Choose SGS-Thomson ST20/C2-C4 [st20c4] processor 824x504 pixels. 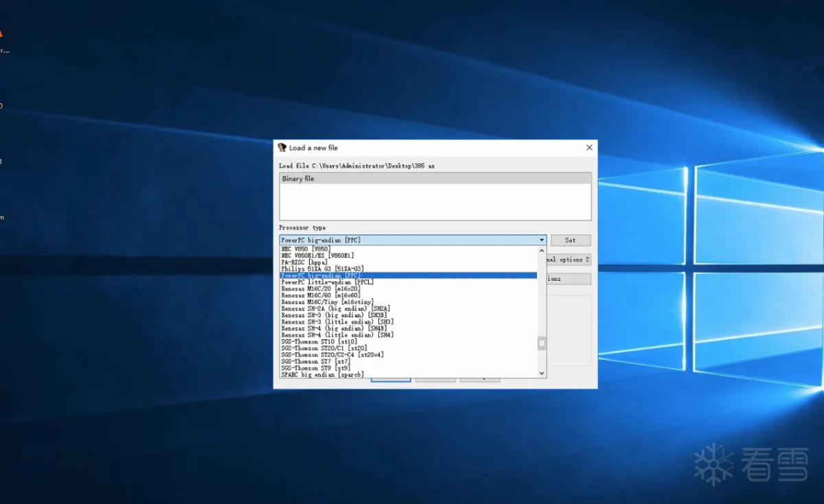coord(409,355)
